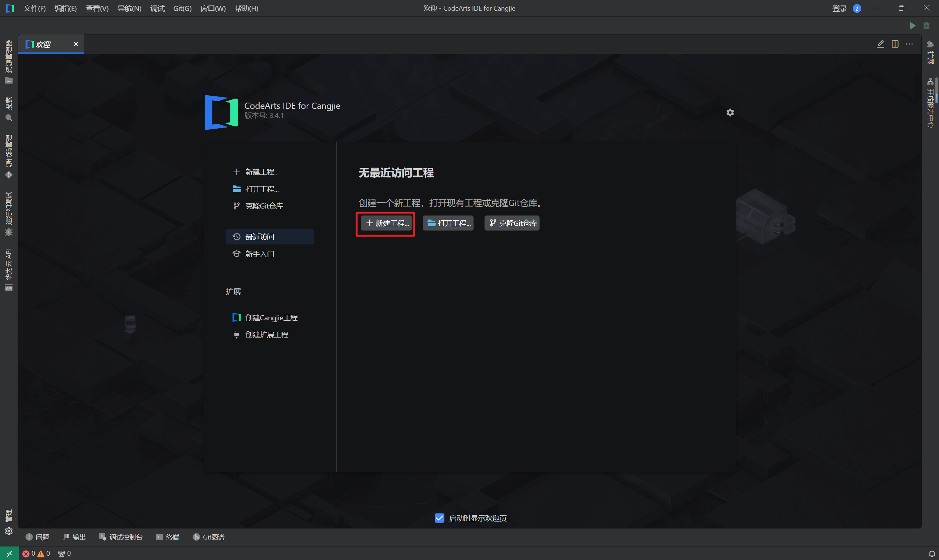Viewport: 939px width, 560px height.
Task: Click the 创建Cangjie工程 link
Action: pos(271,318)
